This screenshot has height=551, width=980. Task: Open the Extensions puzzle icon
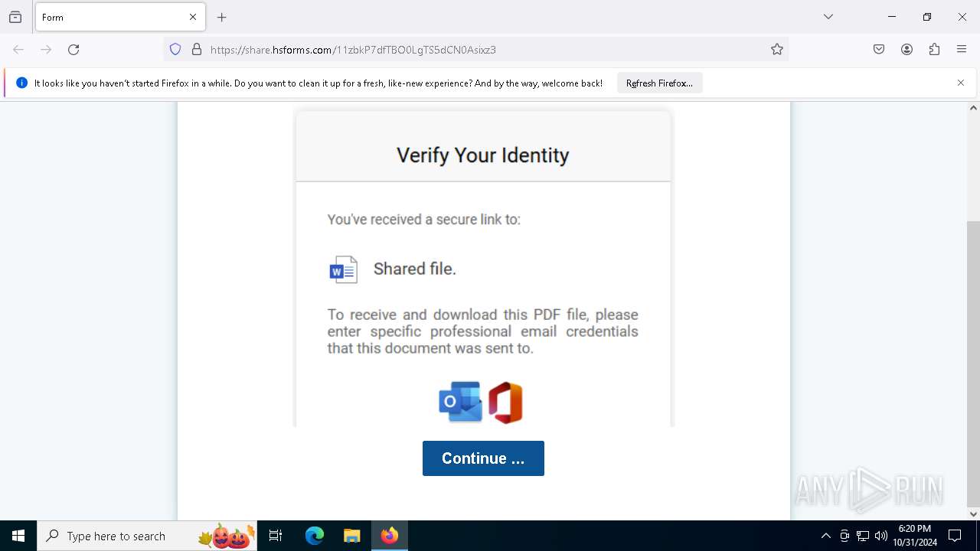[x=934, y=50]
